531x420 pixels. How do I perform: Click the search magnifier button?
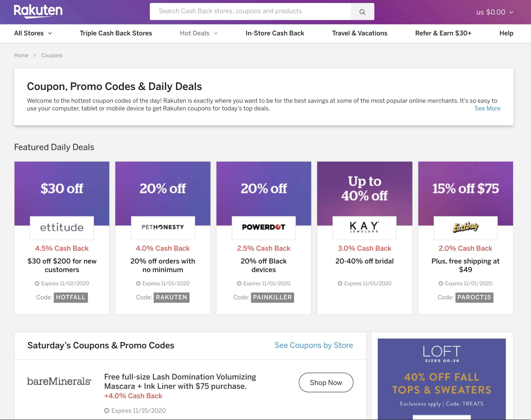coord(362,12)
